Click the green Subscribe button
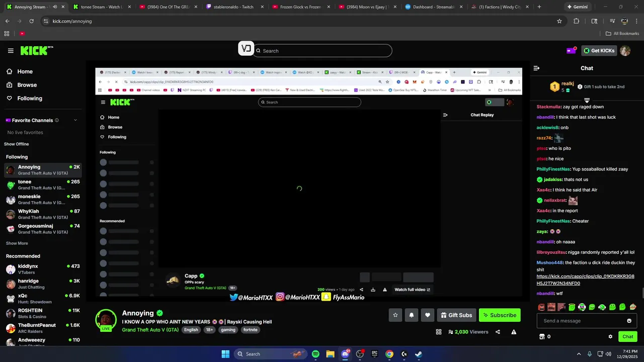 (500, 315)
